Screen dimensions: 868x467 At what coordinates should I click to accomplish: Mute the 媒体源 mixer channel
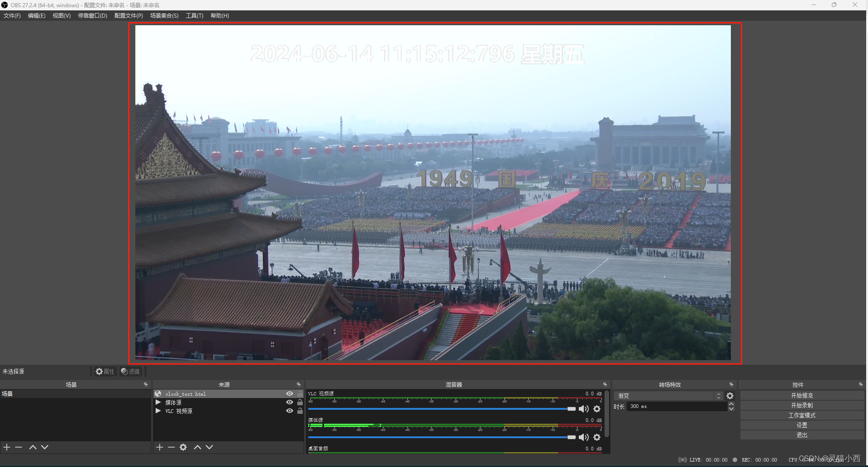pos(584,437)
